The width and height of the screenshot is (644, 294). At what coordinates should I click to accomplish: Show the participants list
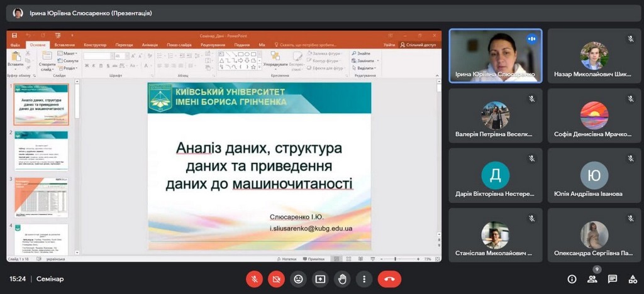click(x=592, y=279)
